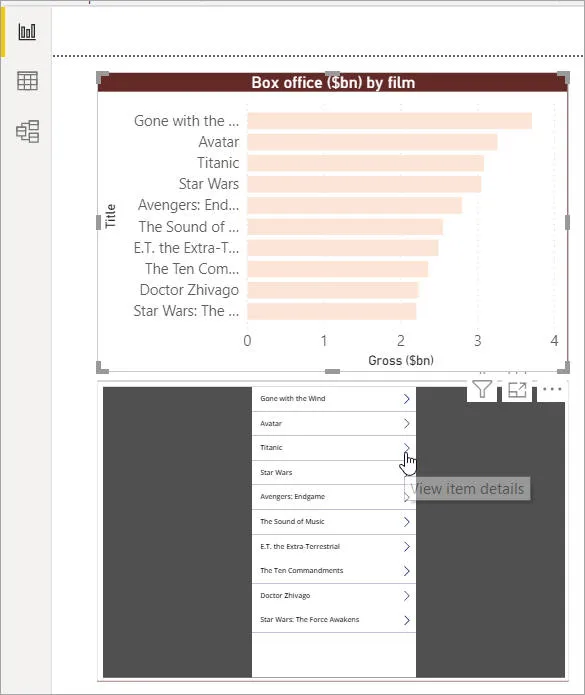Click the Avatar bar in chart
Image resolution: width=585 pixels, height=695 pixels.
372,142
